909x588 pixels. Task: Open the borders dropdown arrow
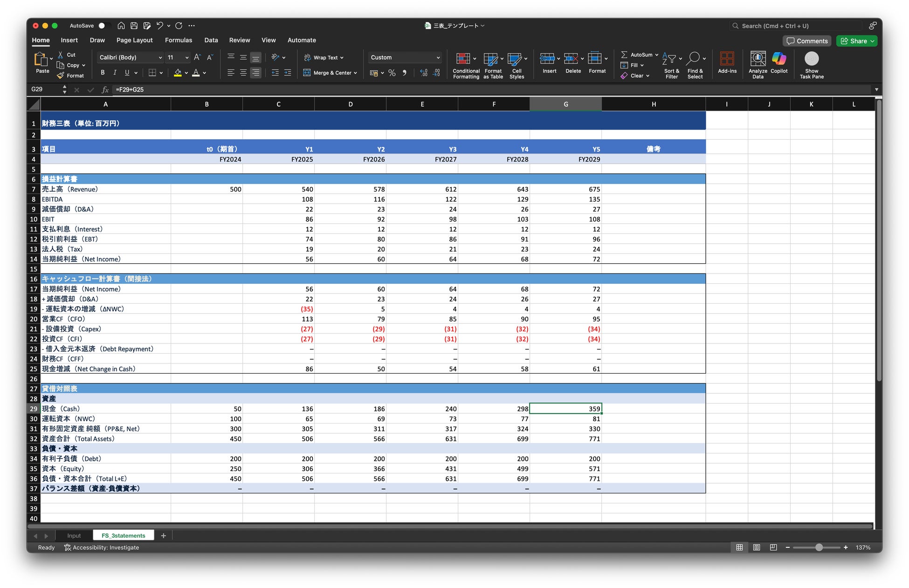tap(161, 73)
